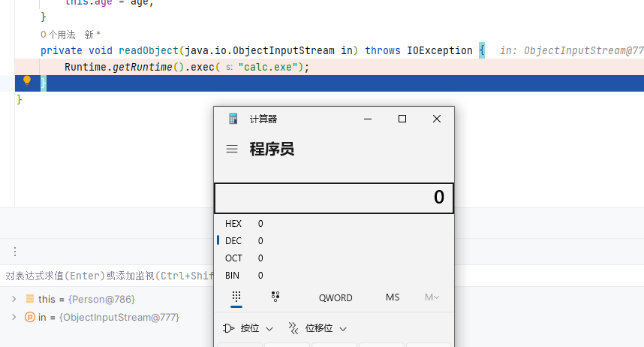This screenshot has height=347, width=644.
Task: Minimize the Calculator window
Action: click(368, 119)
